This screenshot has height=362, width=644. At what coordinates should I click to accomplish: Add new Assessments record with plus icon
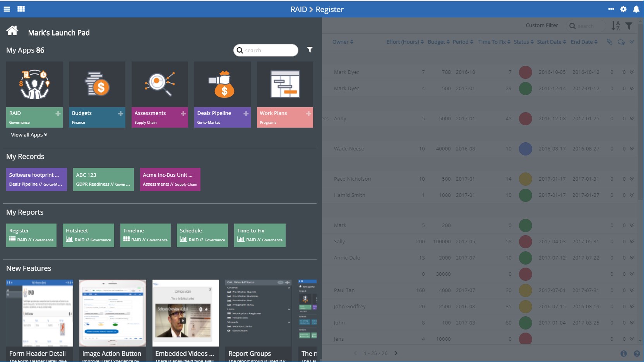183,113
